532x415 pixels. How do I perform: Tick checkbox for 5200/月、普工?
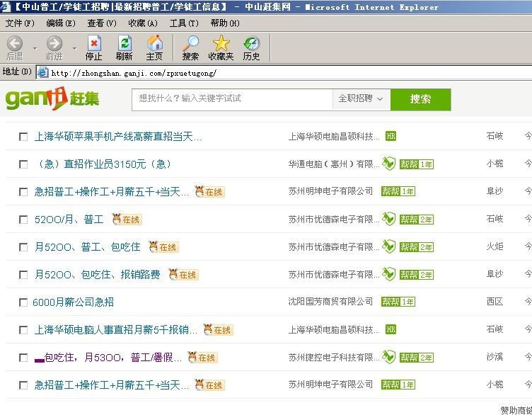click(23, 220)
